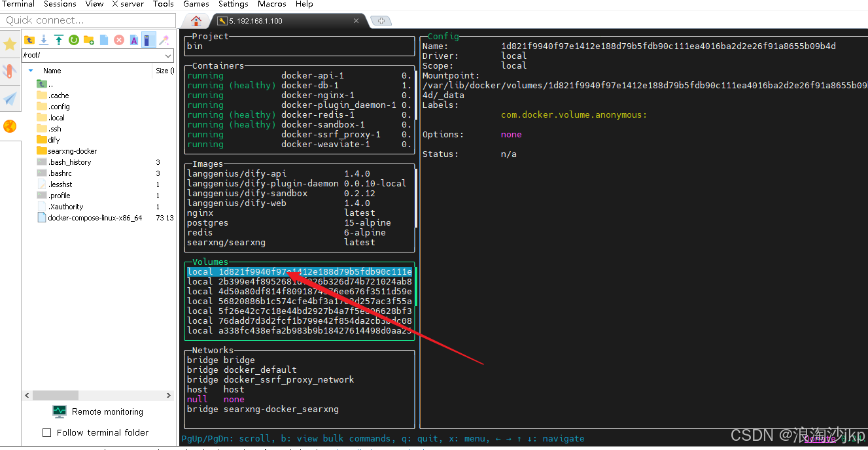
Task: Create a new folder via toolbar icon
Action: [x=89, y=40]
